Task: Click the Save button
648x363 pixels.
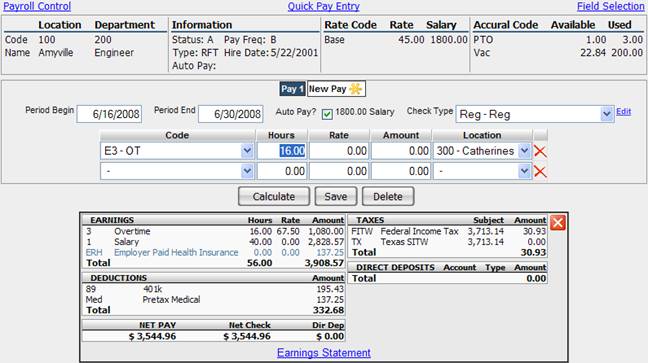Action: [x=336, y=196]
